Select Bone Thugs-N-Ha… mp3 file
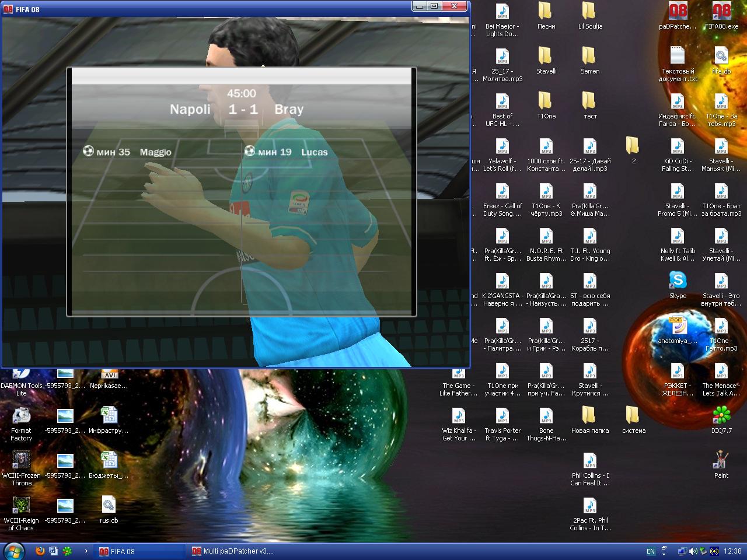This screenshot has width=747, height=560. click(x=546, y=423)
